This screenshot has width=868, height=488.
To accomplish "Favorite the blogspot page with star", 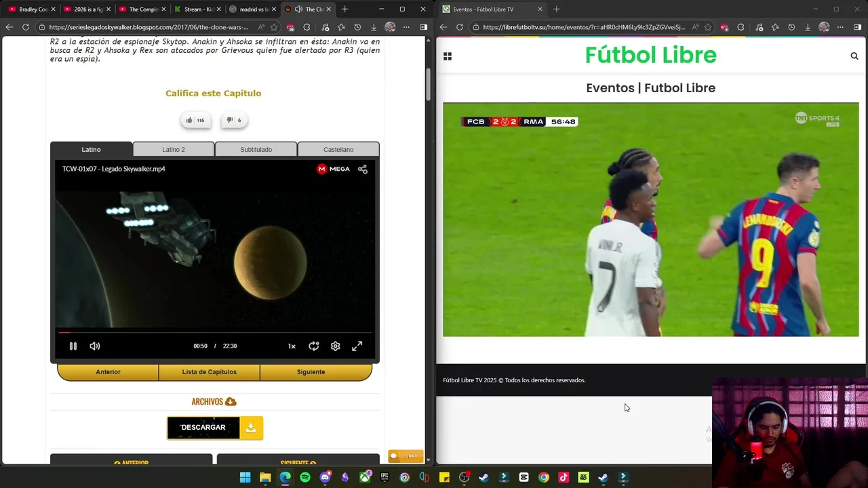I will tap(274, 27).
